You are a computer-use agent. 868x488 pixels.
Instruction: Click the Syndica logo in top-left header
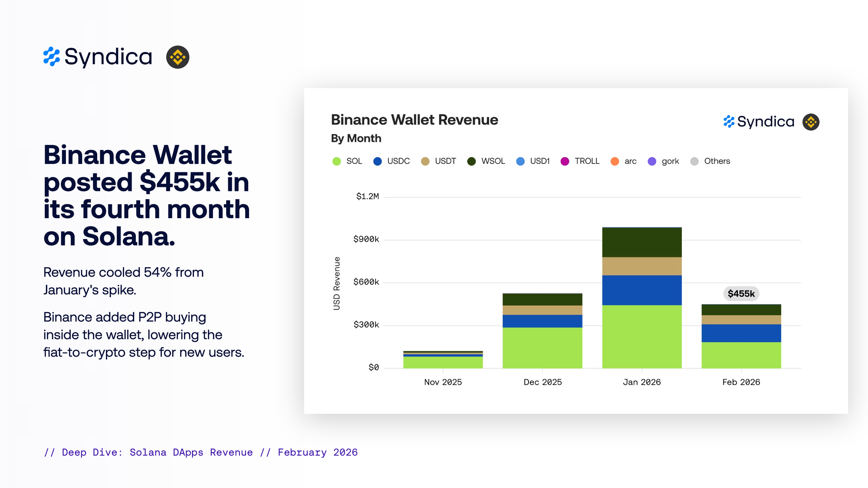[x=98, y=57]
